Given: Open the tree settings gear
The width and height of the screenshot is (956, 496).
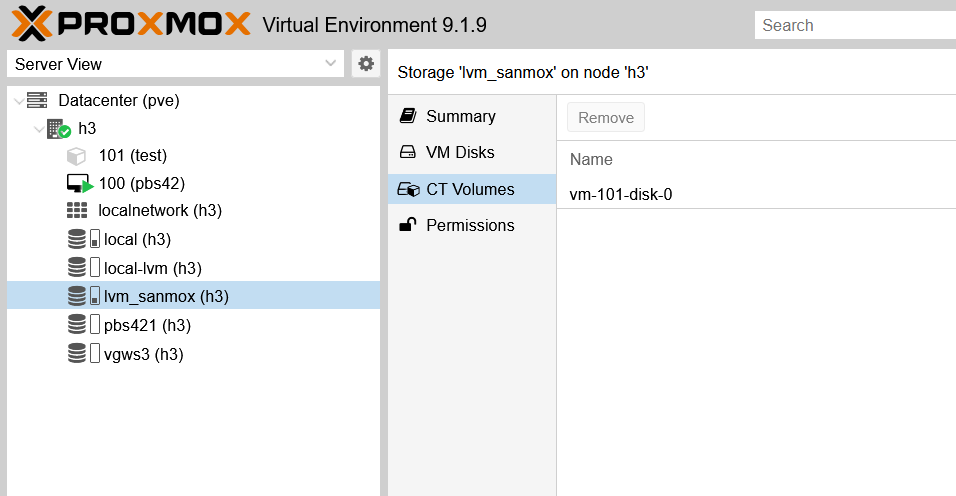Looking at the screenshot, I should click(x=366, y=63).
